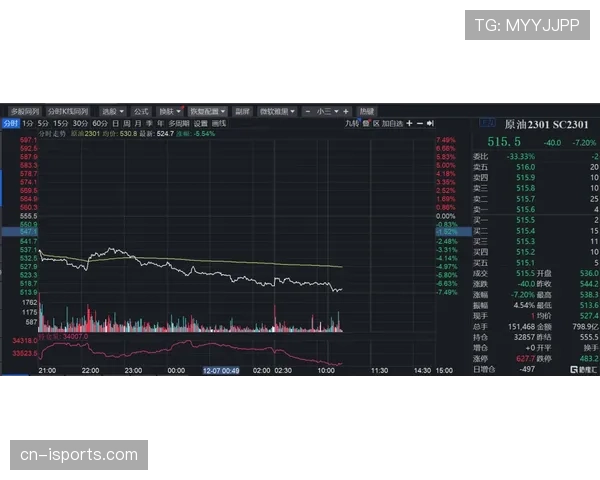
Task: Expand the 小三 font size dropdown
Action: pos(327,111)
